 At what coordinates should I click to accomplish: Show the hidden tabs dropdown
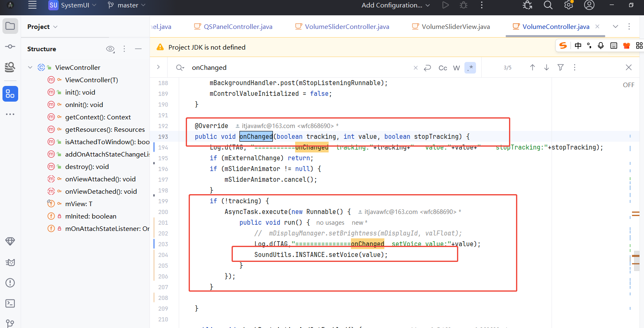pos(616,26)
